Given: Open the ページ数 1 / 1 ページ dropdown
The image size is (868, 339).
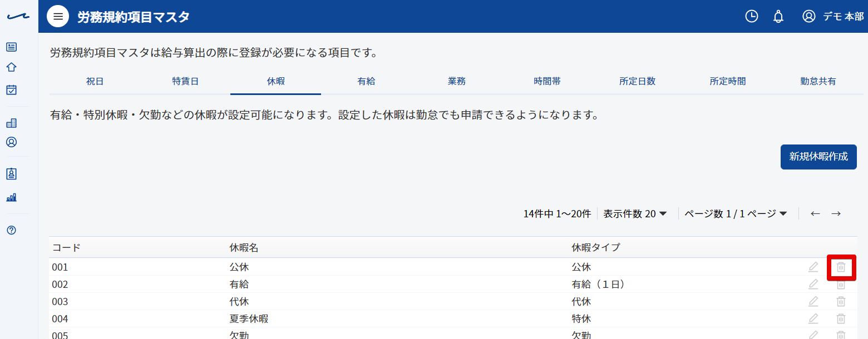Looking at the screenshot, I should click(x=736, y=213).
